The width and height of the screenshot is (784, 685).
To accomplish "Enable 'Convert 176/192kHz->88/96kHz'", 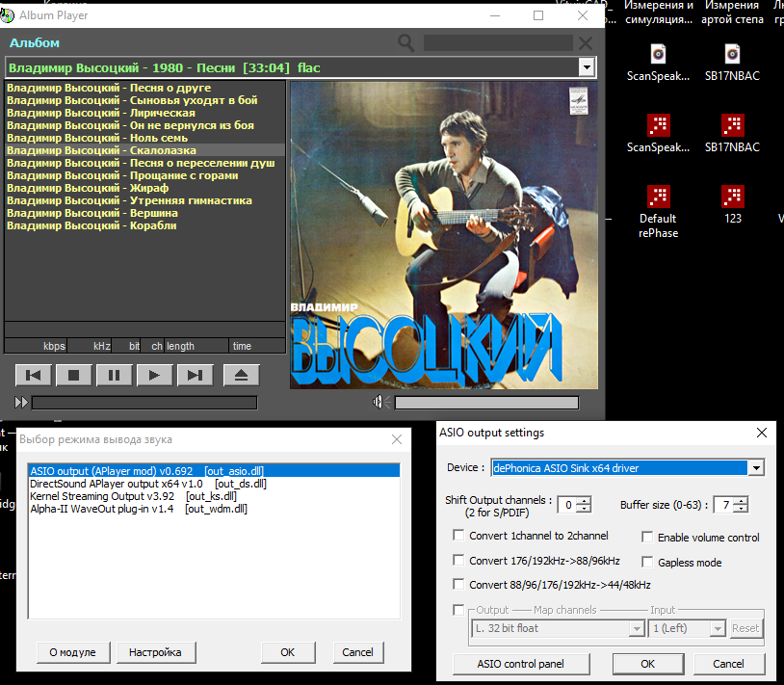I will [x=458, y=560].
